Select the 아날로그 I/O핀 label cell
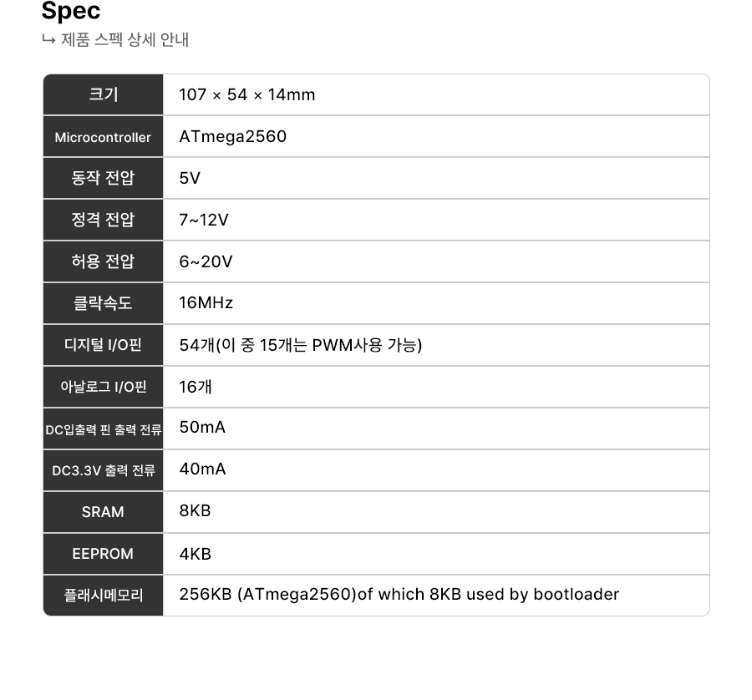Image resolution: width=752 pixels, height=700 pixels. 104,387
